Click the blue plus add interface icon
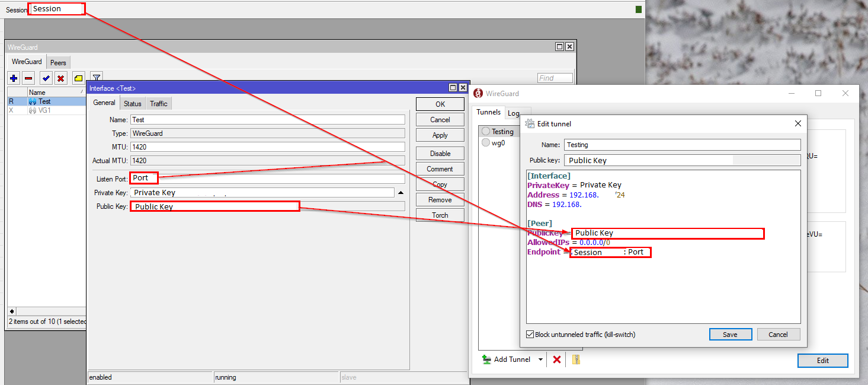Screen dimensions: 868x385 pos(14,78)
